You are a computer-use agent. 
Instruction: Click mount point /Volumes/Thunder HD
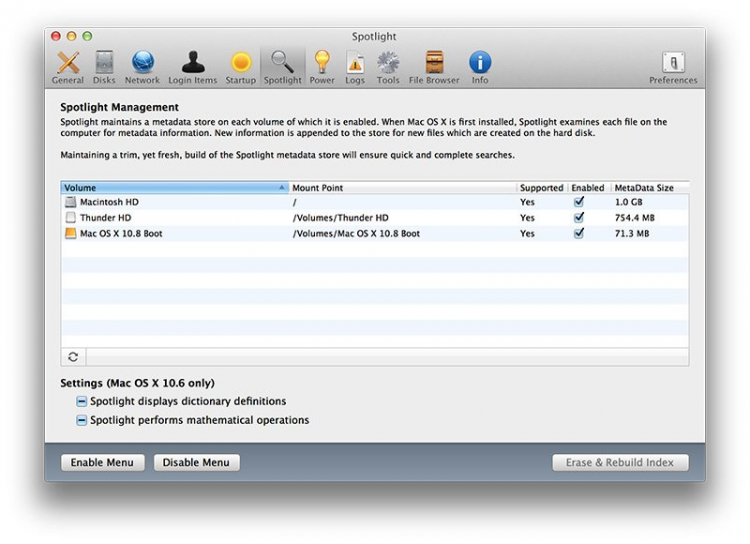coord(341,218)
